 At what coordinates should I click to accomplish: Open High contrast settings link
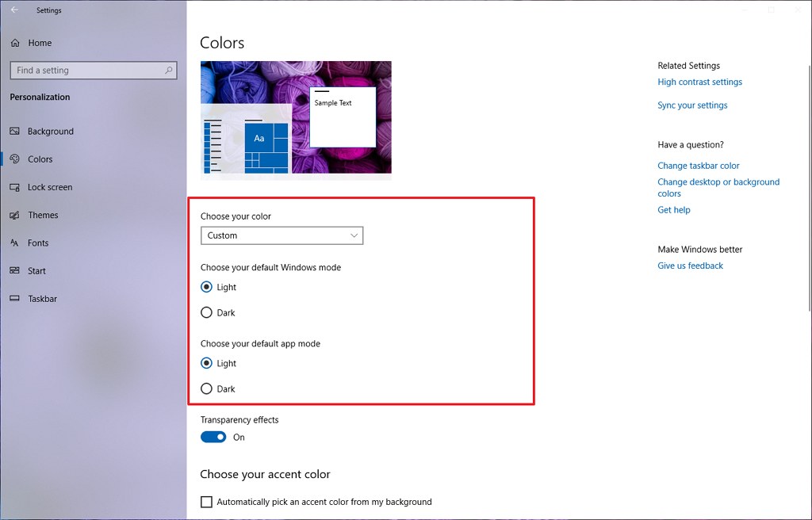coord(699,82)
